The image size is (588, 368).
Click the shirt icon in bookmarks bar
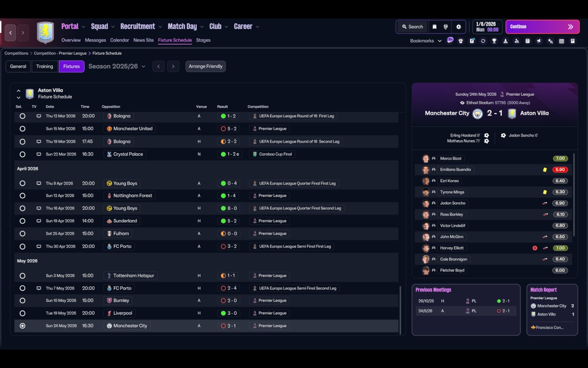coord(461,41)
